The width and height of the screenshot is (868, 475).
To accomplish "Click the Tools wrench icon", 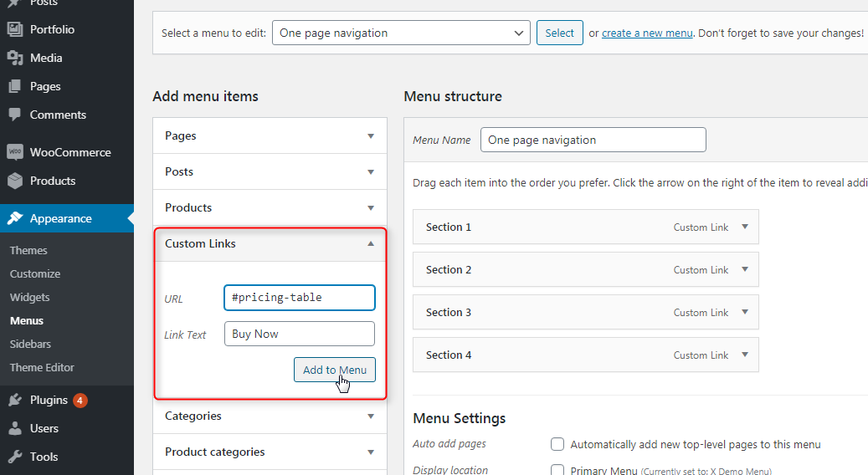I will [x=15, y=457].
